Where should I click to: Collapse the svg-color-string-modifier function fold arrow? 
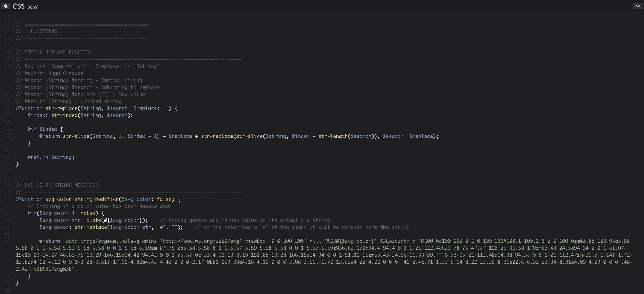pos(13,199)
